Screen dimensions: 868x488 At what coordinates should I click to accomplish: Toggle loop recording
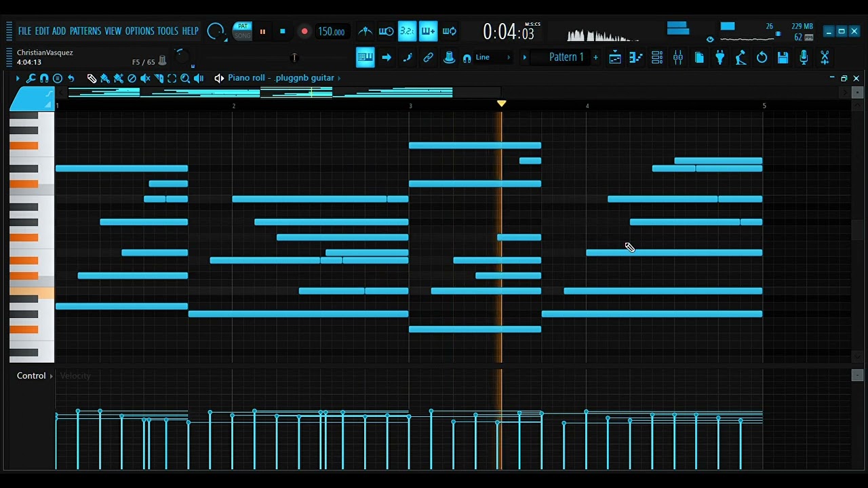(449, 31)
